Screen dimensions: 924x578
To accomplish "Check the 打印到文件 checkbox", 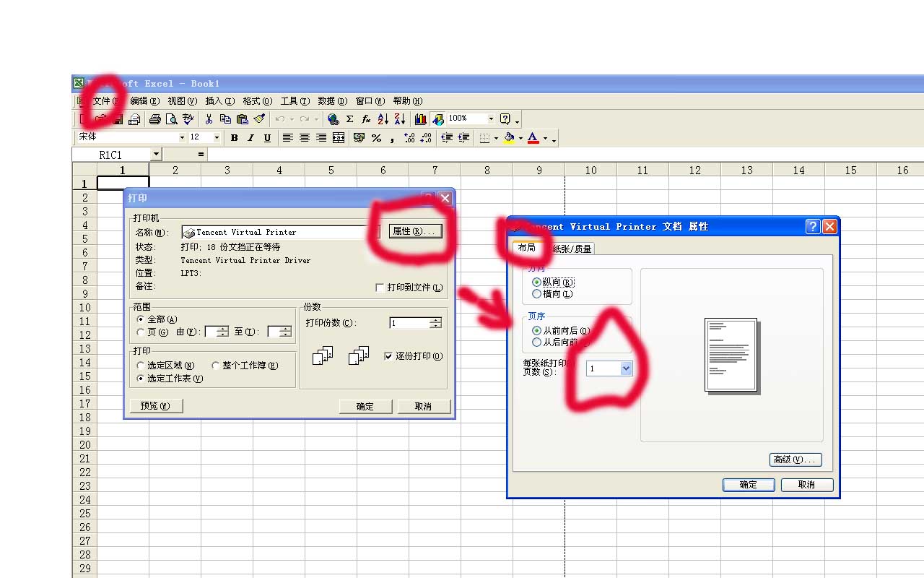I will tap(380, 288).
